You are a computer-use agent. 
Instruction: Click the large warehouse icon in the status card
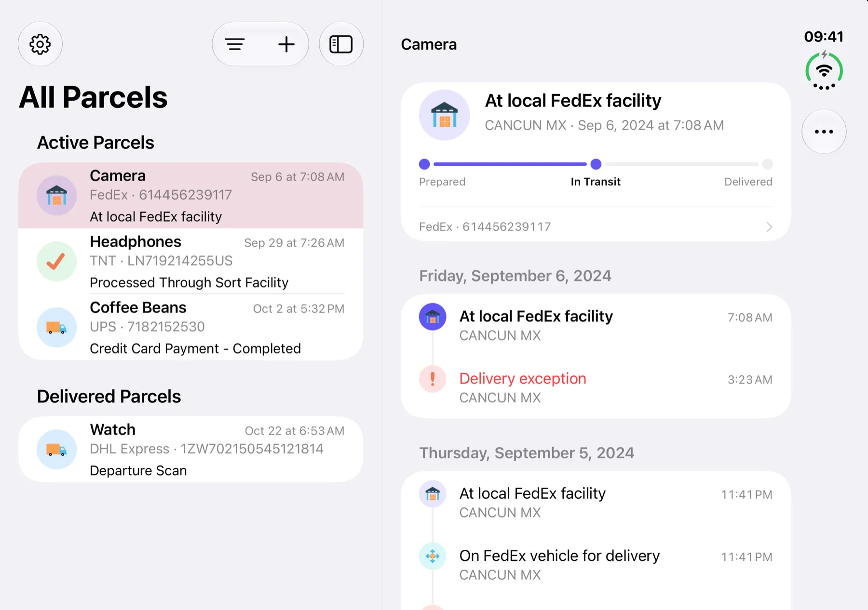(444, 115)
